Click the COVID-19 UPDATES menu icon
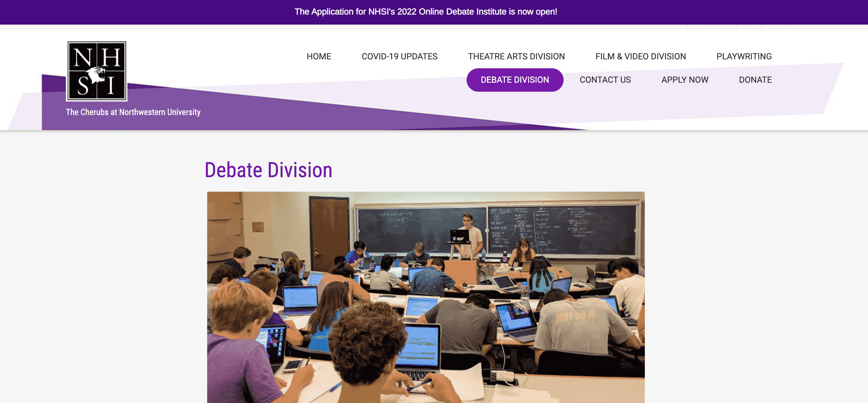The width and height of the screenshot is (868, 403). point(399,56)
